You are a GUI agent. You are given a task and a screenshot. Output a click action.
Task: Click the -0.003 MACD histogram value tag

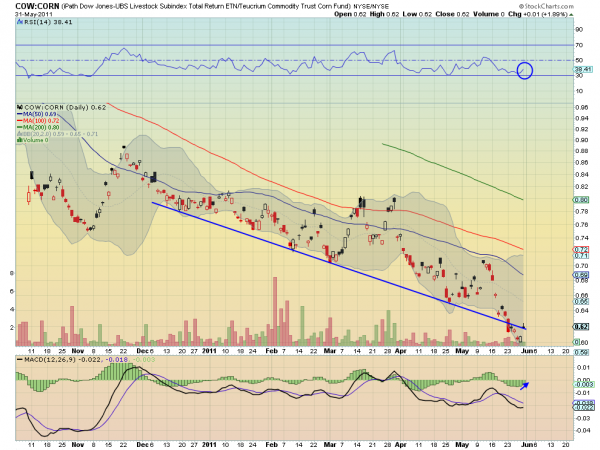(x=585, y=384)
